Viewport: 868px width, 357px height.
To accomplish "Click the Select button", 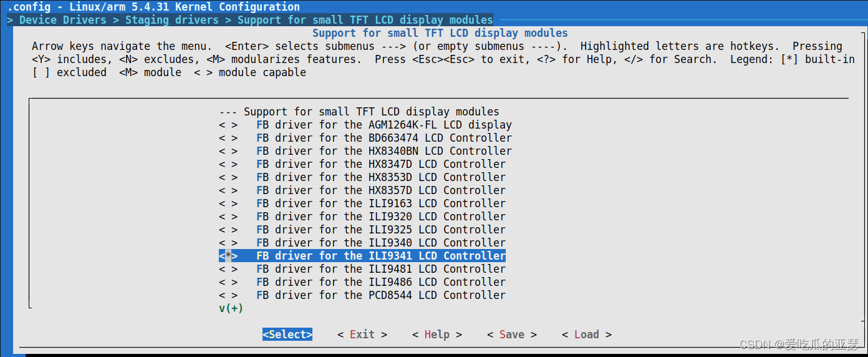I will (287, 335).
